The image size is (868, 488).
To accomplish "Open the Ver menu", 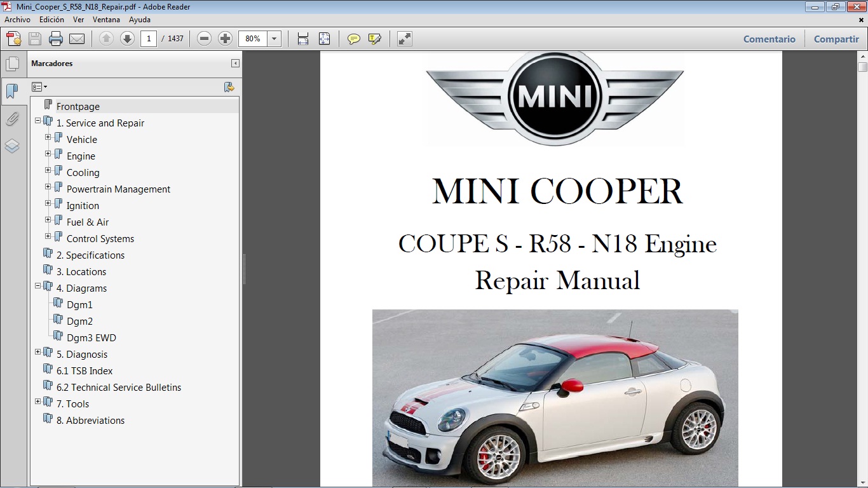I will (x=78, y=20).
